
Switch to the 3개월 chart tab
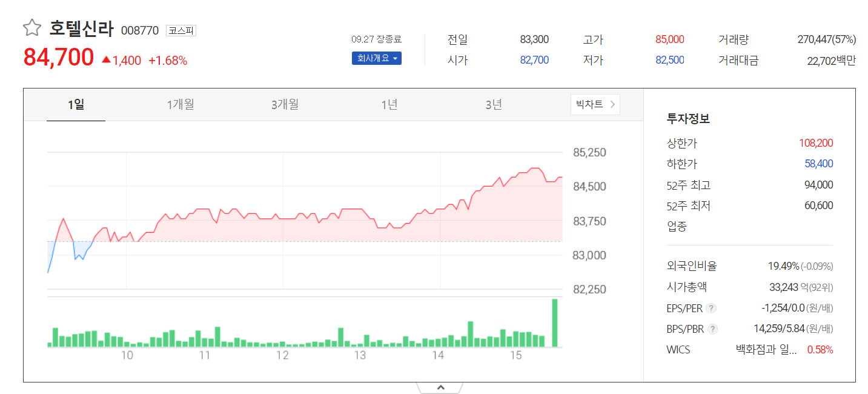click(285, 105)
